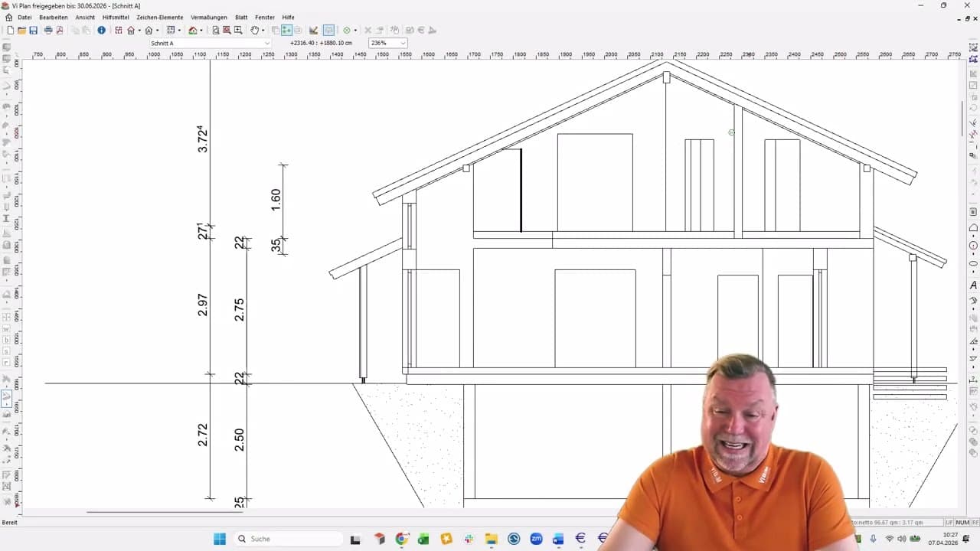Image resolution: width=980 pixels, height=551 pixels.
Task: Click the Print icon in toolbar
Action: (x=48, y=31)
